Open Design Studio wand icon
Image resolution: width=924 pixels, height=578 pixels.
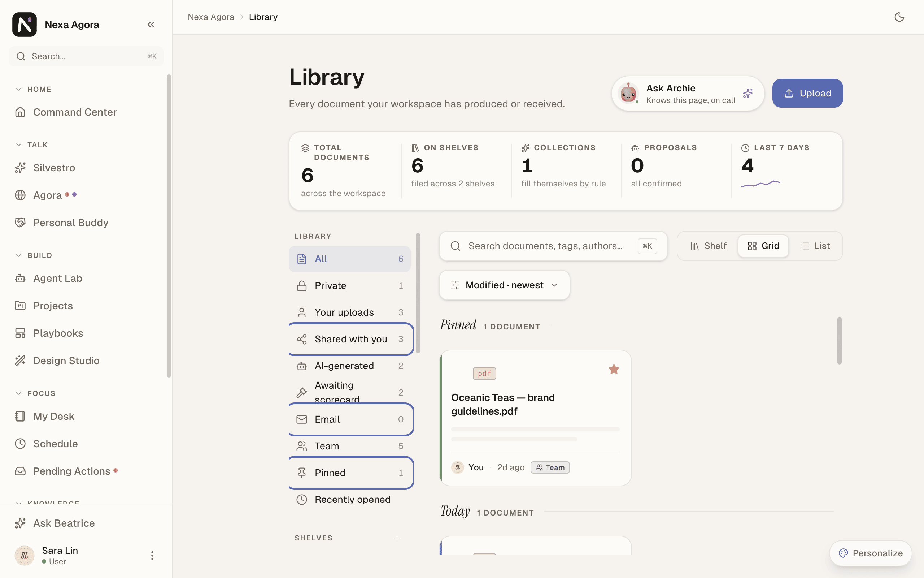pyautogui.click(x=20, y=361)
